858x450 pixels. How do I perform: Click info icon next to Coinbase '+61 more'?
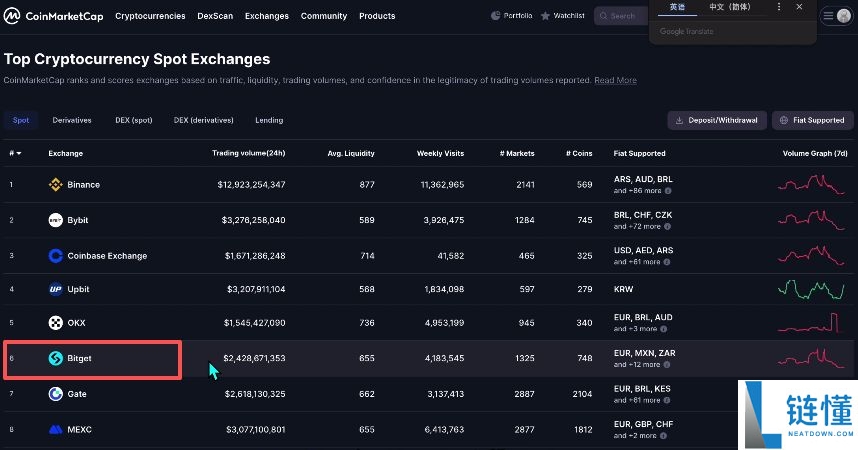[x=666, y=262]
